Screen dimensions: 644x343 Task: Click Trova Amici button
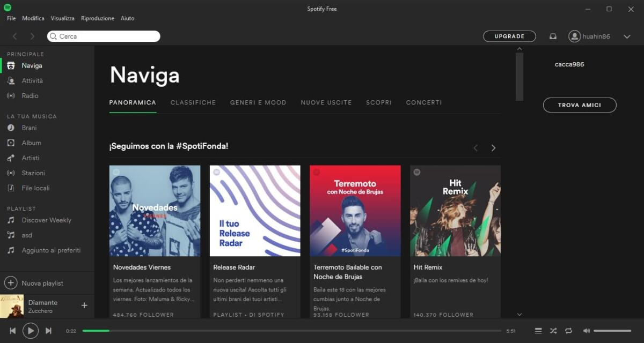580,105
